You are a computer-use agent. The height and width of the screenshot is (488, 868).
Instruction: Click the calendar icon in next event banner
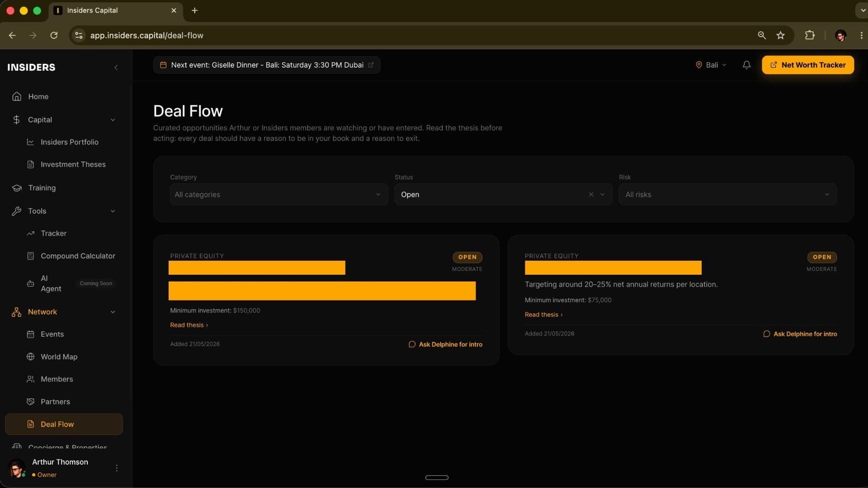click(163, 65)
